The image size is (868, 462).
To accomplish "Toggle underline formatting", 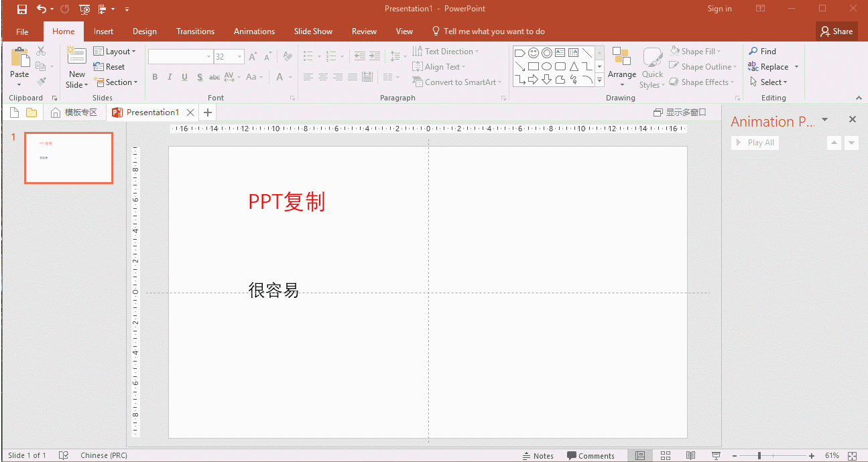I will [x=184, y=77].
